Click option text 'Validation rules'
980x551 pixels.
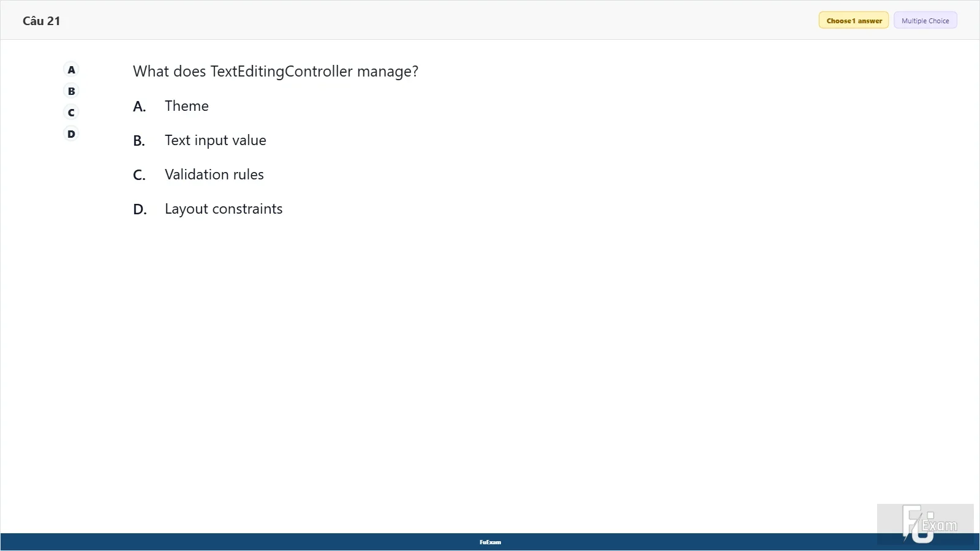(214, 174)
